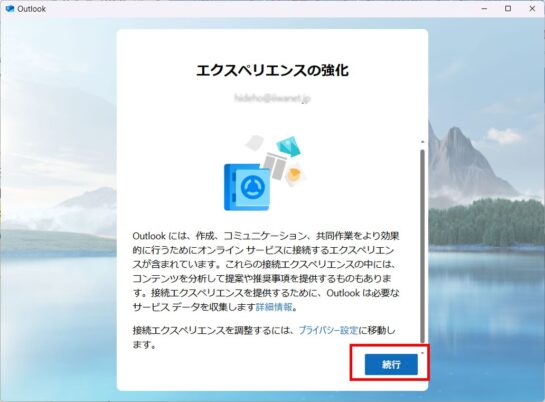Click the blurred email address under heading
Viewport: 545px width, 402px height.
272,99
